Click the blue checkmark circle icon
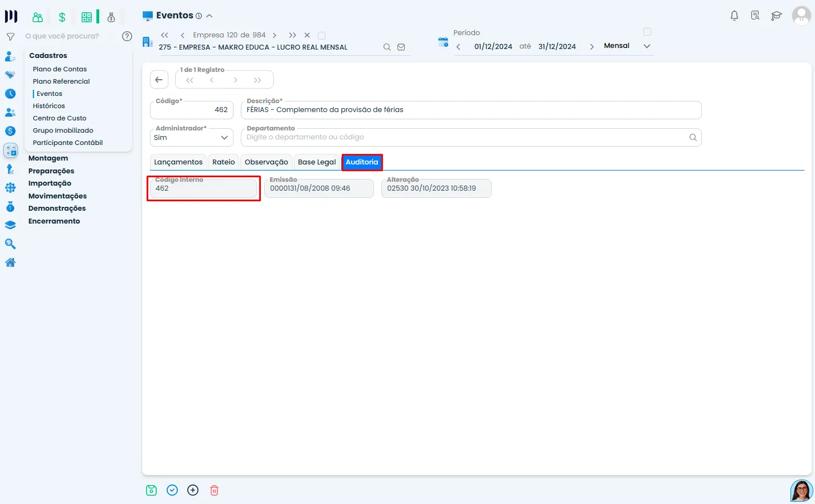The image size is (815, 504). click(x=172, y=490)
